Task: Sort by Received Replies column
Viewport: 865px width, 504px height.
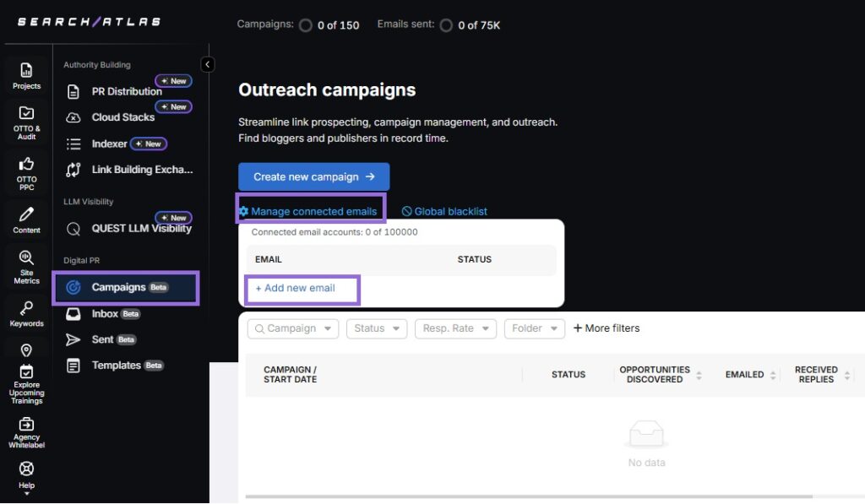Action: coord(846,375)
